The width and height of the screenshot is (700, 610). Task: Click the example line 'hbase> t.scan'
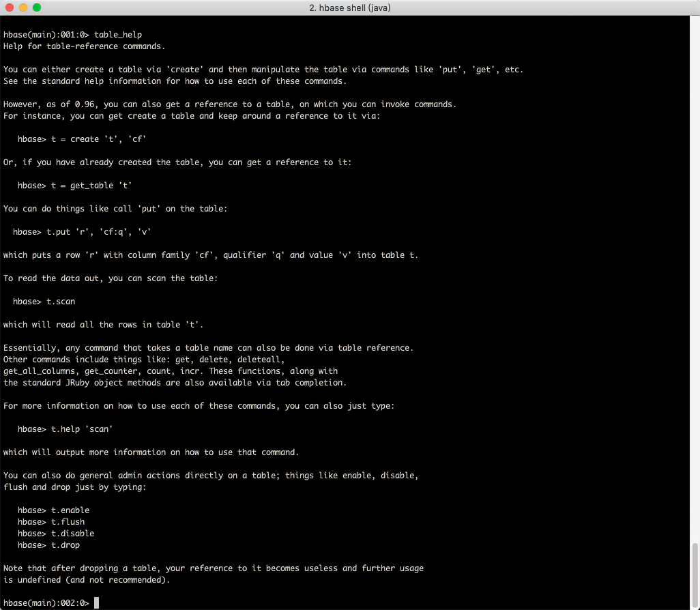coord(44,302)
